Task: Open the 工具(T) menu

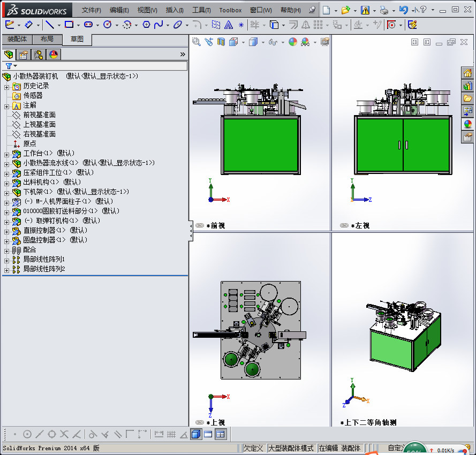Action: [201, 10]
